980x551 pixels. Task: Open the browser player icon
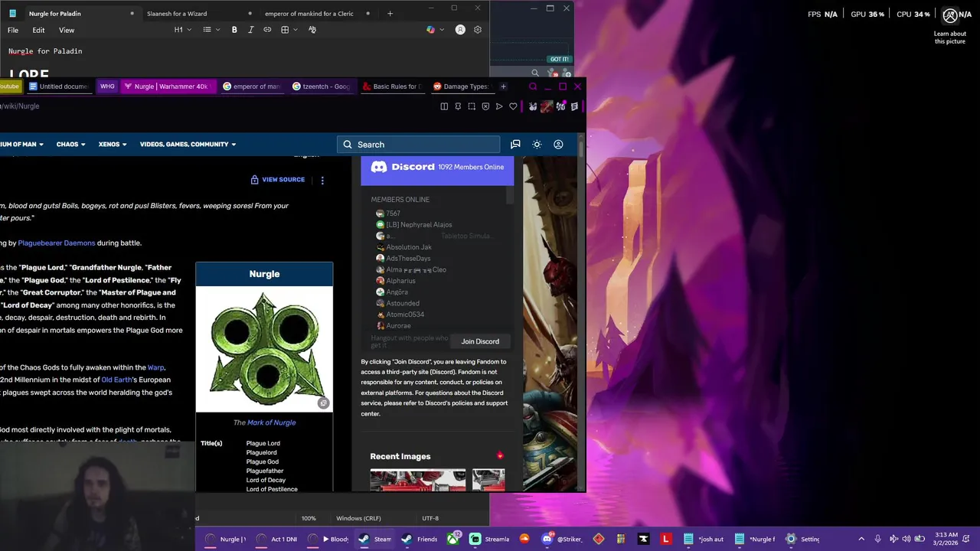499,106
